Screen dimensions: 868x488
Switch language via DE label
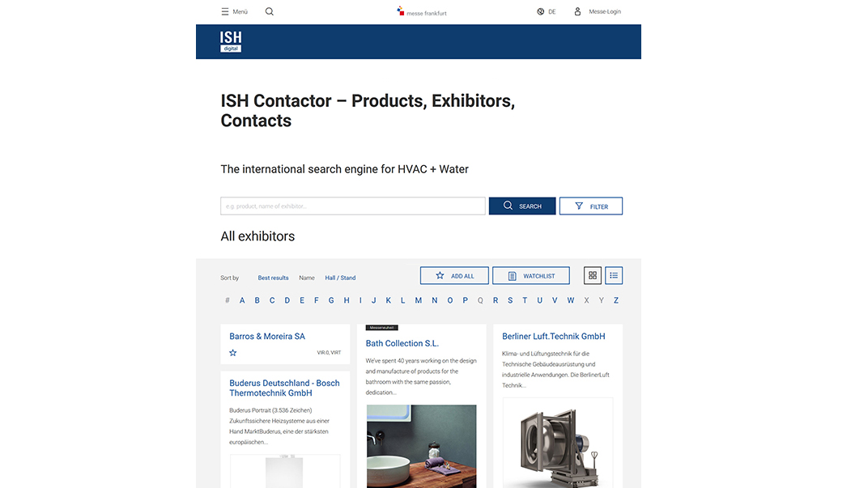click(x=552, y=11)
